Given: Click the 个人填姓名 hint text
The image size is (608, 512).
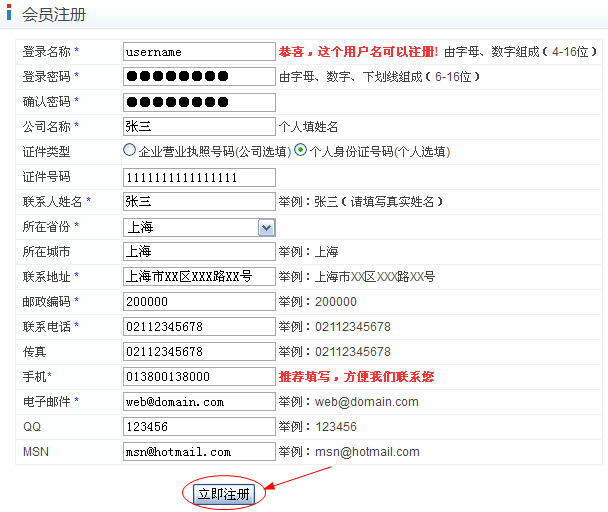Looking at the screenshot, I should point(308,126).
